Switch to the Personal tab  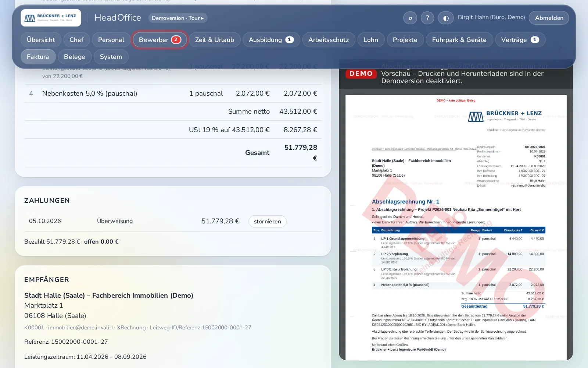coord(111,40)
